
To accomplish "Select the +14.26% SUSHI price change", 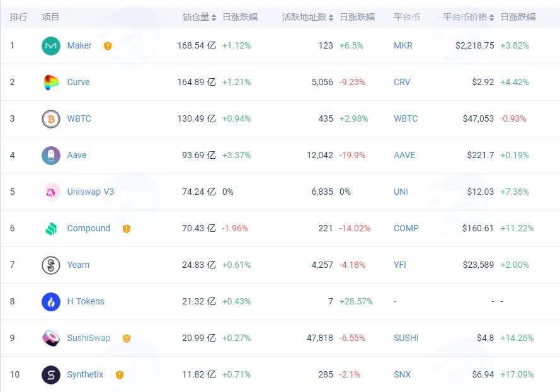I will pyautogui.click(x=517, y=338).
